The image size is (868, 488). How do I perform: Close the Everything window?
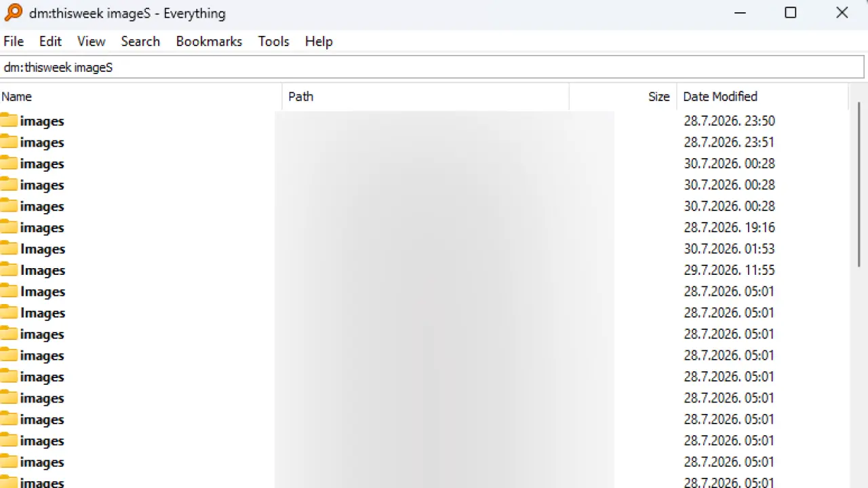pyautogui.click(x=842, y=12)
